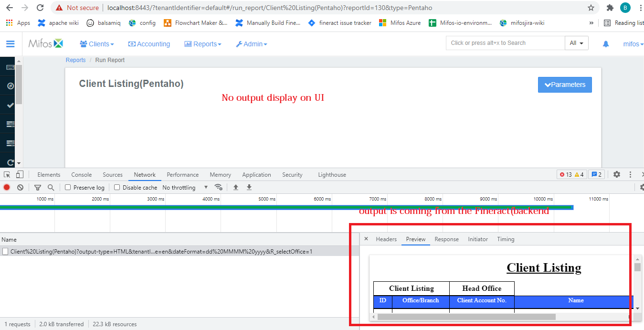Enable the Preserve log checkbox
This screenshot has height=330, width=644.
pyautogui.click(x=67, y=187)
